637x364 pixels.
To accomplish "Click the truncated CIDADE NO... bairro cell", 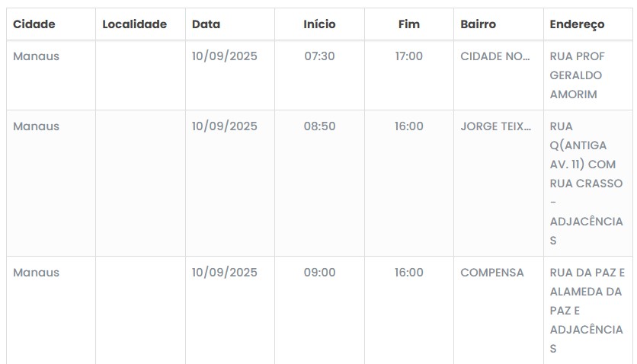I will click(495, 56).
